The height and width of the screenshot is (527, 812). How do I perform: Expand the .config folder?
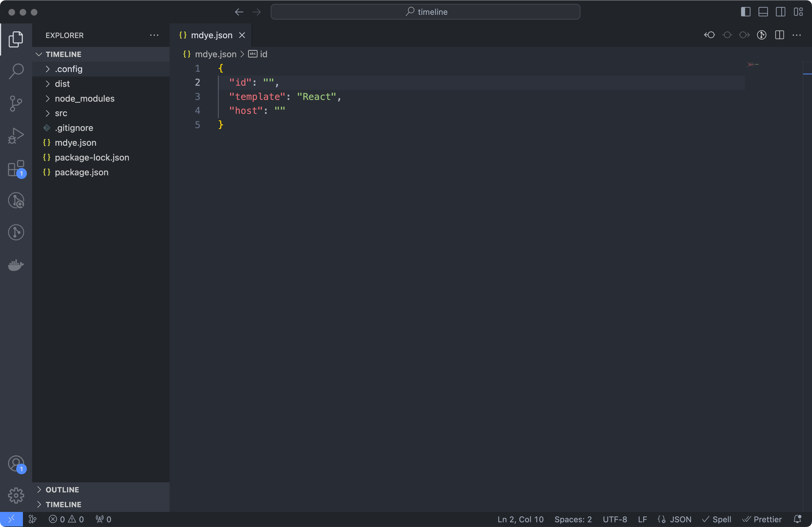68,69
